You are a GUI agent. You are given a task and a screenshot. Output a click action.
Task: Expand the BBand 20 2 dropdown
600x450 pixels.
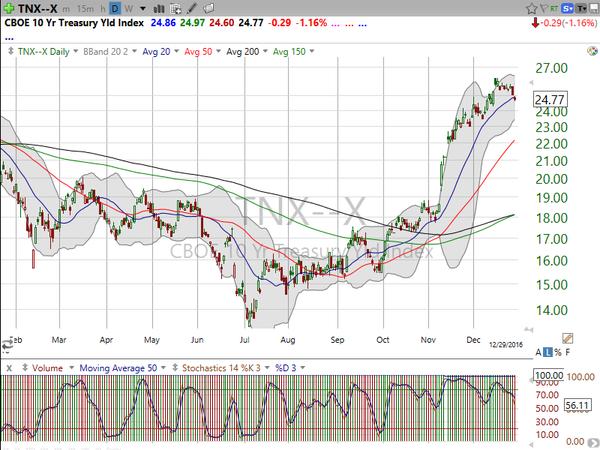134,51
